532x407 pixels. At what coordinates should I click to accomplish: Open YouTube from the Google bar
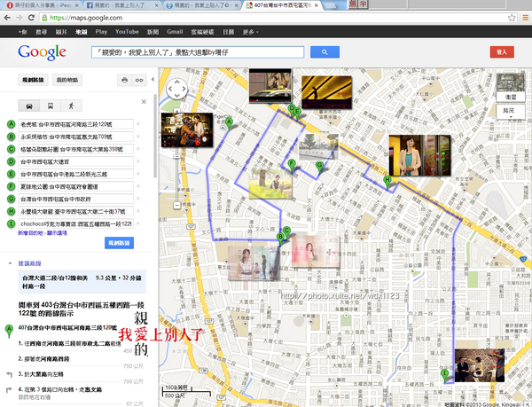click(127, 31)
